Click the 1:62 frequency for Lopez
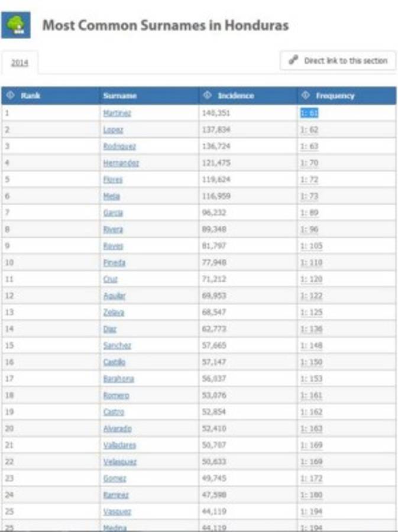398x532 pixels. pyautogui.click(x=309, y=129)
